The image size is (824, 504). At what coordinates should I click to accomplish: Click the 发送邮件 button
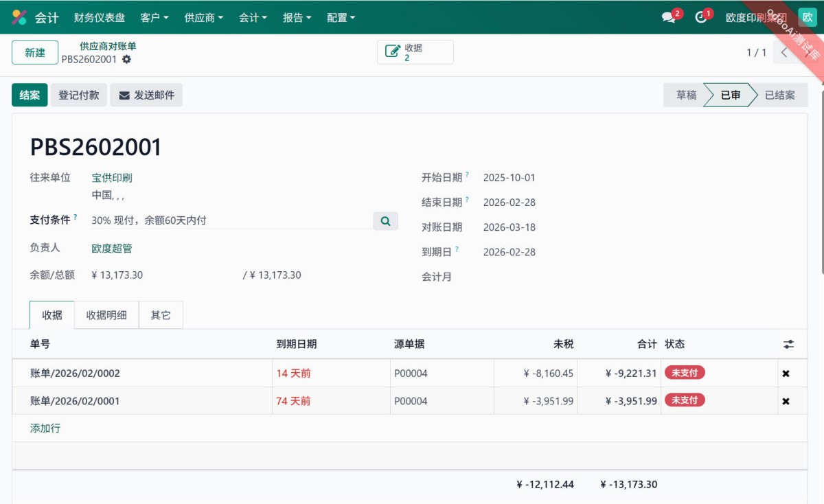(x=147, y=95)
